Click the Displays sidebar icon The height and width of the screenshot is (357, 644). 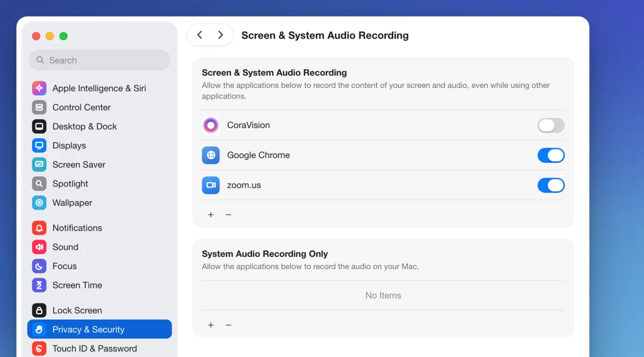point(39,145)
